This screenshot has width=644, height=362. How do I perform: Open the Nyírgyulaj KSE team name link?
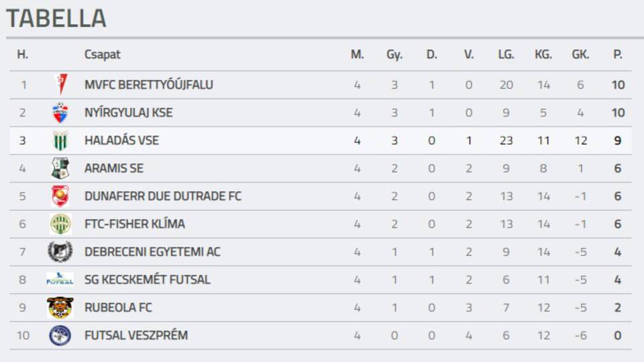coord(128,113)
